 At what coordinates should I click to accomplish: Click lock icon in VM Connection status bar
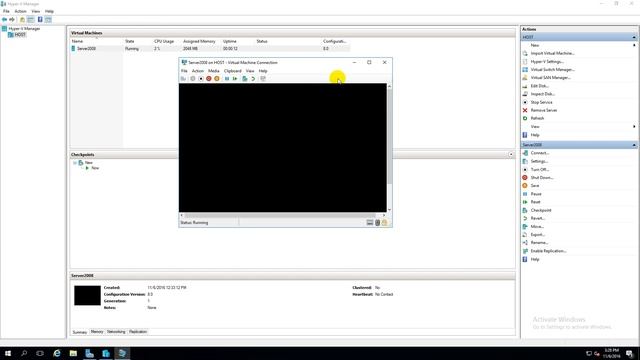coord(384,222)
